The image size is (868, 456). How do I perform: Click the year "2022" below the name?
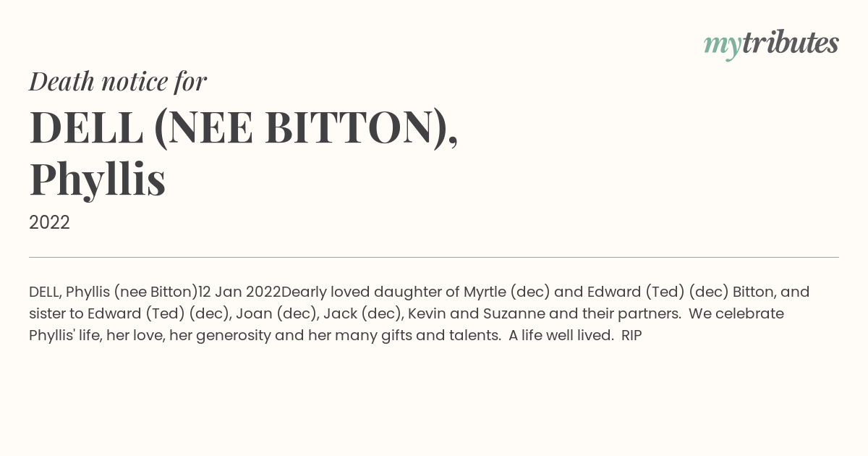coord(49,223)
